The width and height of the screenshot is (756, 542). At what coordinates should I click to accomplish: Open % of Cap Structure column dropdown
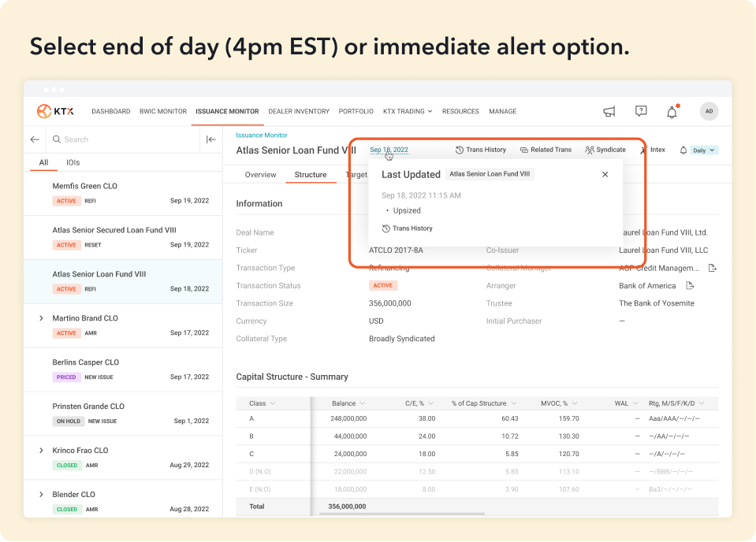point(513,403)
